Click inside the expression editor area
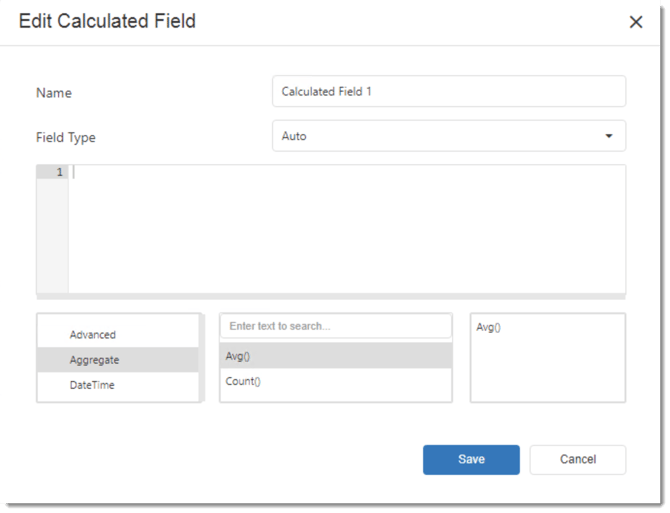Viewport: 670px width, 513px height. click(347, 229)
